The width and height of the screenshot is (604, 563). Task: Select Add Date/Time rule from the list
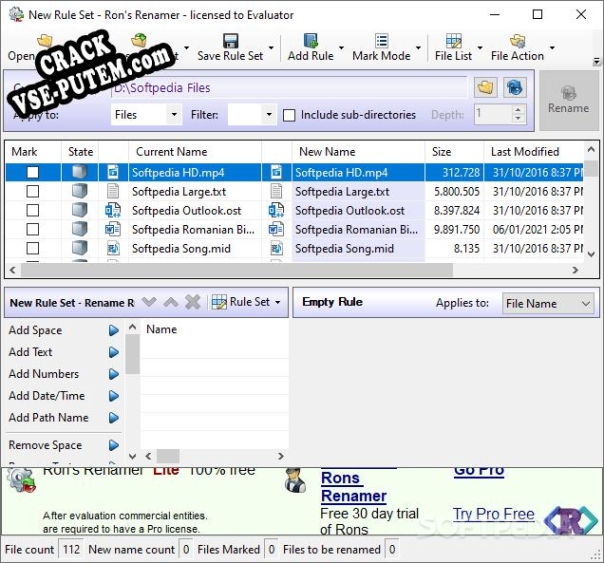(47, 396)
